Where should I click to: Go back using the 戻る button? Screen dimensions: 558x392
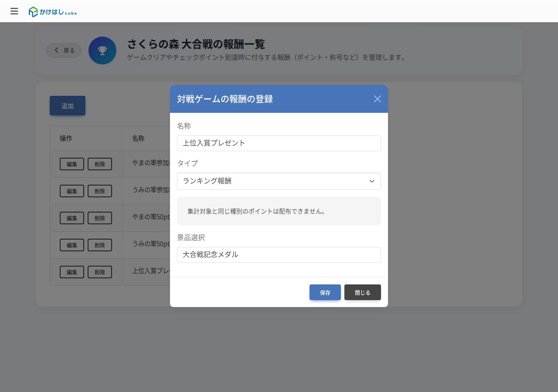(64, 51)
